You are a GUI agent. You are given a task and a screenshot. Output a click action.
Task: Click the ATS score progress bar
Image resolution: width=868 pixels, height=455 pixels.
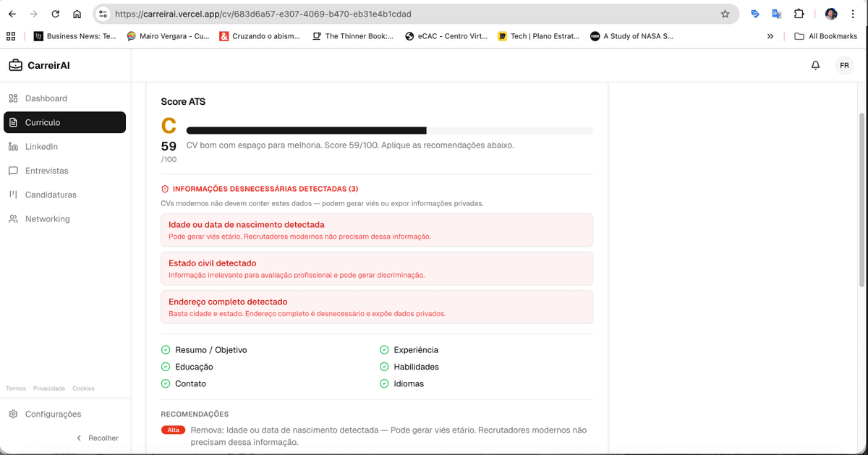pyautogui.click(x=389, y=131)
